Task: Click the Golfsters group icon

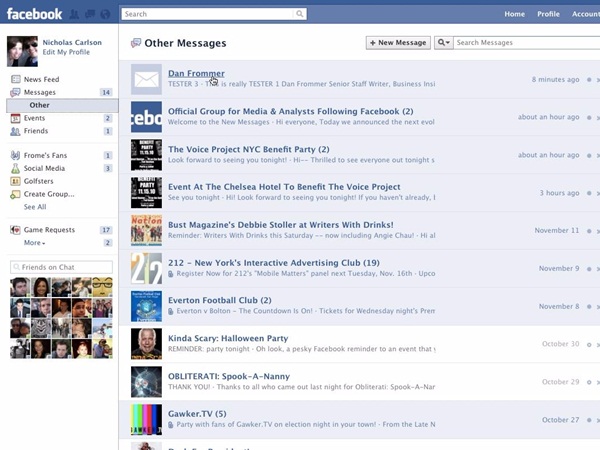Action: [15, 181]
